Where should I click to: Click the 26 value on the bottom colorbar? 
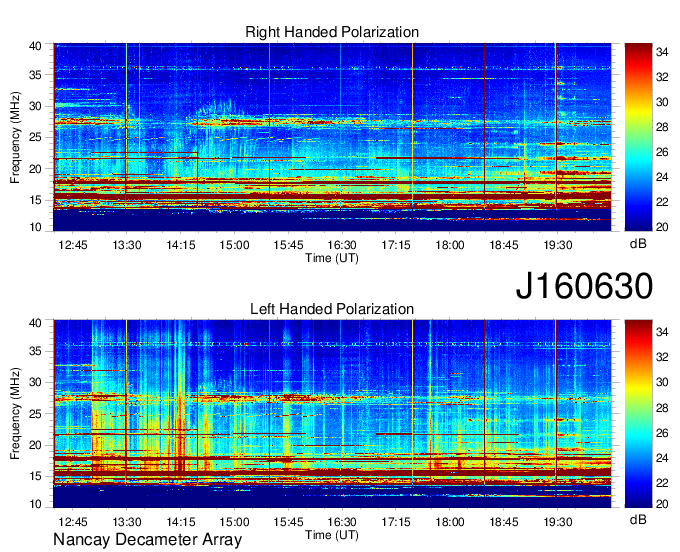point(662,433)
